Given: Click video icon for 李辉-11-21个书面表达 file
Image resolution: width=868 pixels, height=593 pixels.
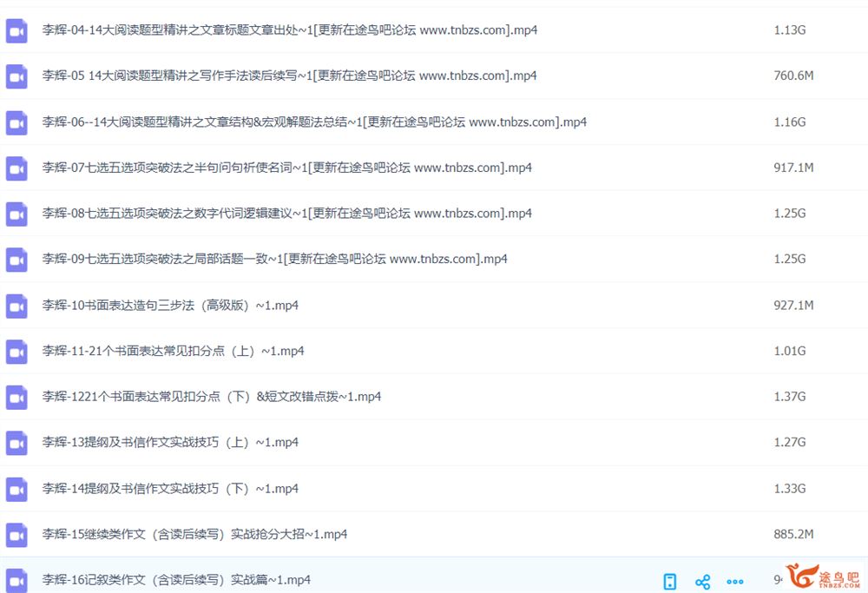Looking at the screenshot, I should click(x=16, y=352).
